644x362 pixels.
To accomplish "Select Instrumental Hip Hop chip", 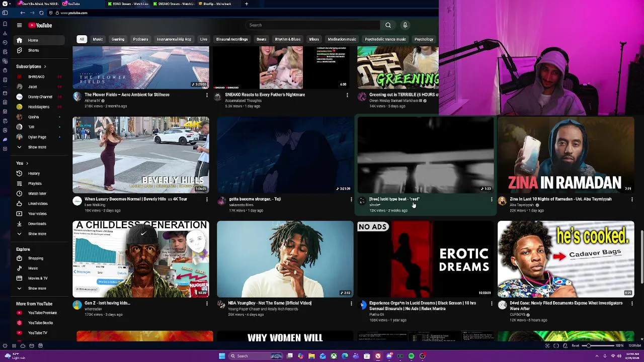I will pos(174,39).
